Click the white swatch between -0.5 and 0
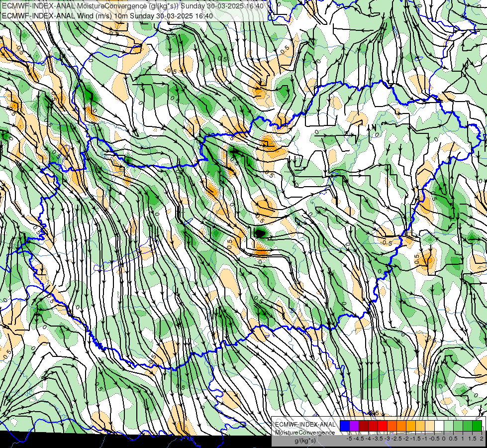Screen dimensions: 487x448 point(439,426)
